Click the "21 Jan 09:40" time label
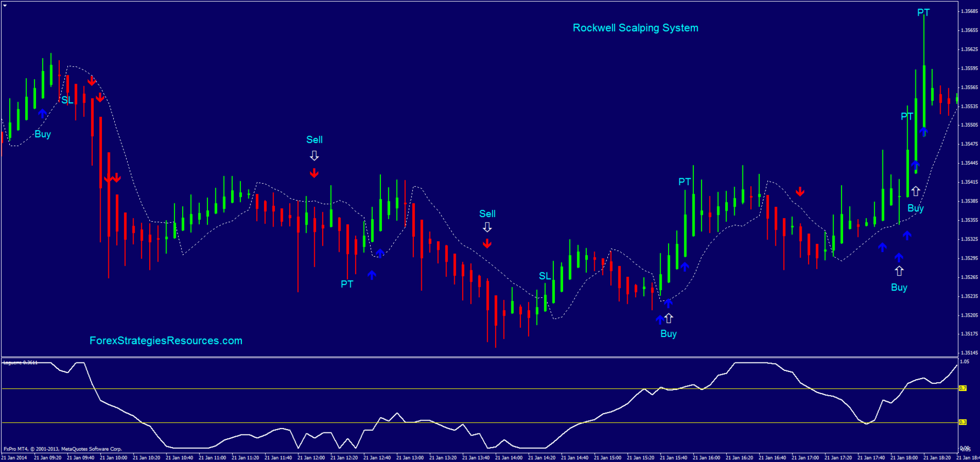 80,458
